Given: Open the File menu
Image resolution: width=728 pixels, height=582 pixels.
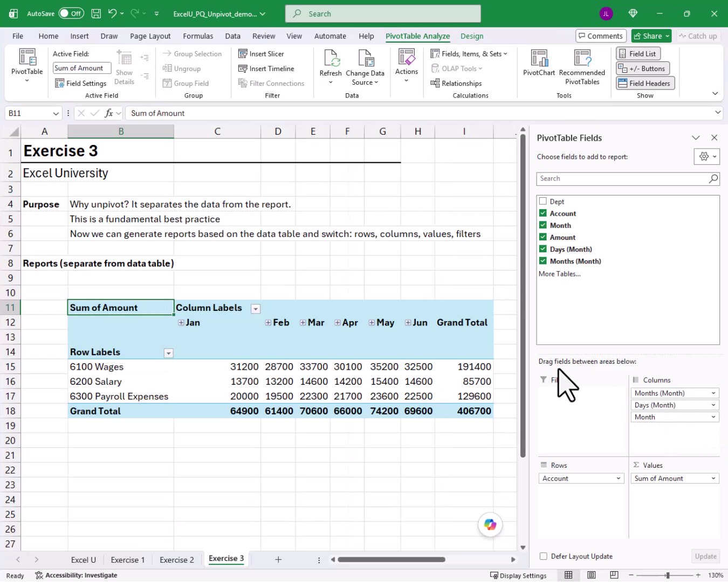Looking at the screenshot, I should (18, 36).
